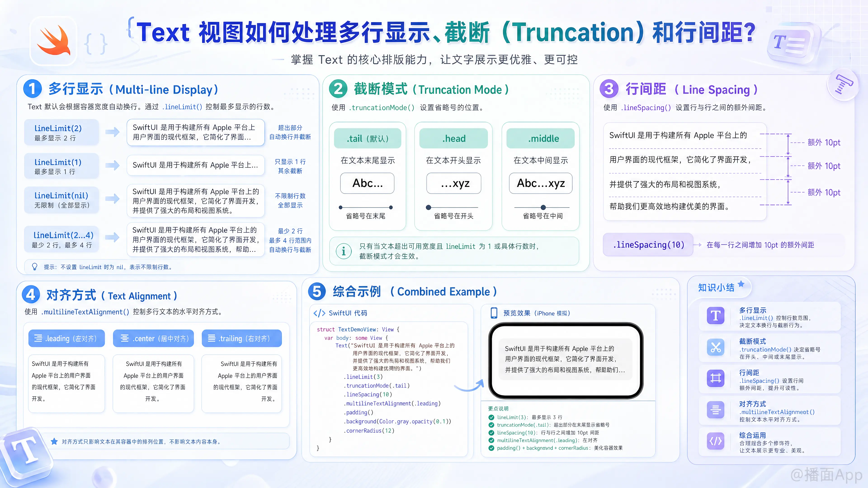Click the iPhone preview text card

(x=565, y=359)
